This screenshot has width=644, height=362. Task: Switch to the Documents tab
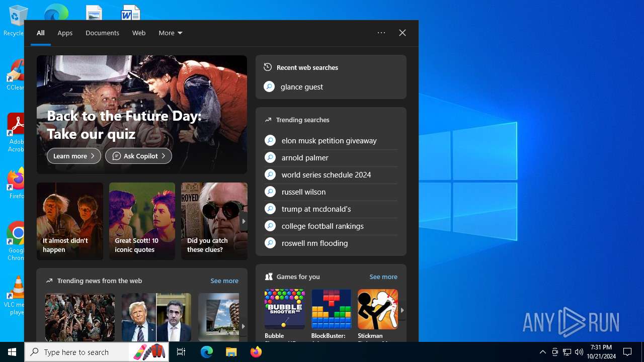[x=102, y=33]
